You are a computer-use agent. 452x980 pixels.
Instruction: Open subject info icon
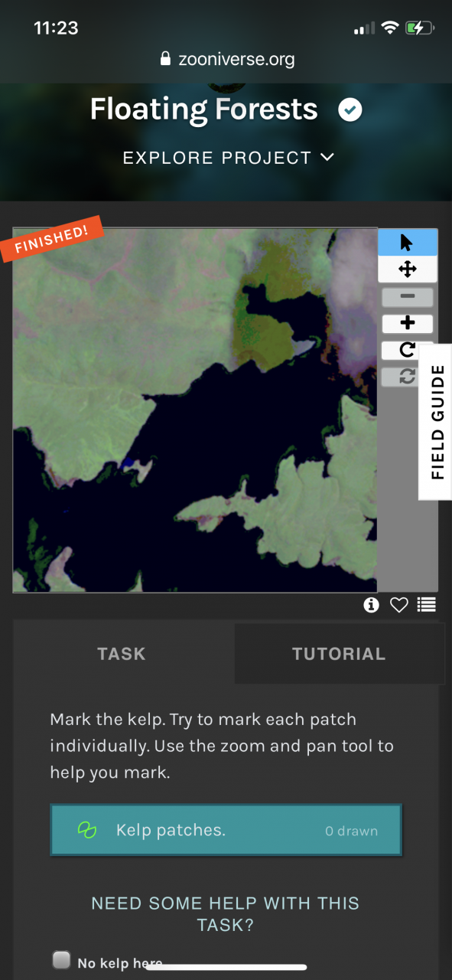(x=372, y=606)
